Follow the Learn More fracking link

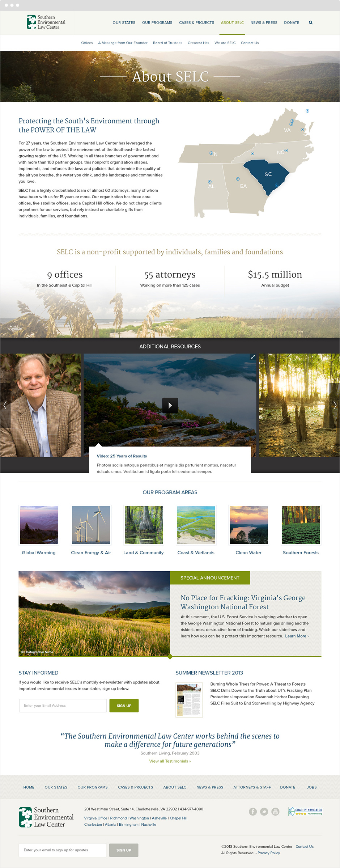pos(297,636)
